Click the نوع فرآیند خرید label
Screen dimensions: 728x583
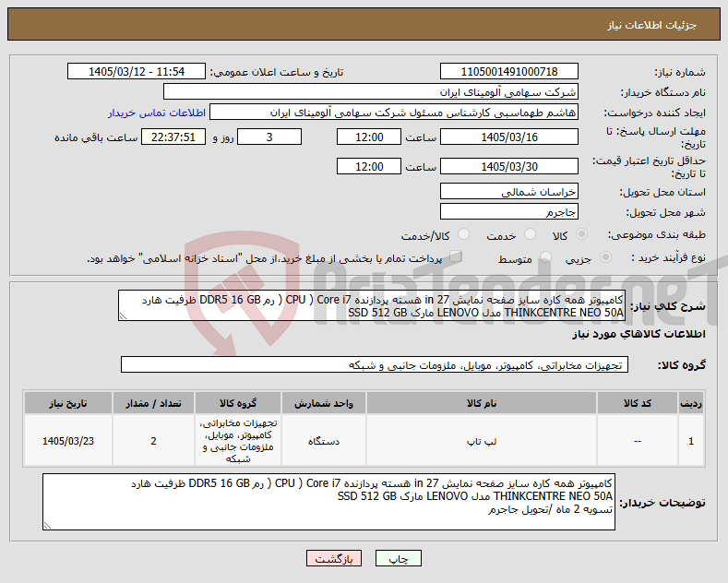(x=669, y=257)
